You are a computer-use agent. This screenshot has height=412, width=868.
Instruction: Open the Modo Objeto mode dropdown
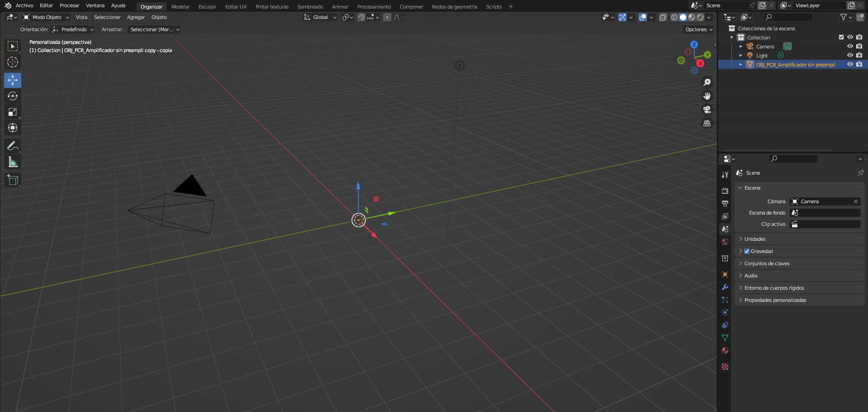click(x=47, y=17)
